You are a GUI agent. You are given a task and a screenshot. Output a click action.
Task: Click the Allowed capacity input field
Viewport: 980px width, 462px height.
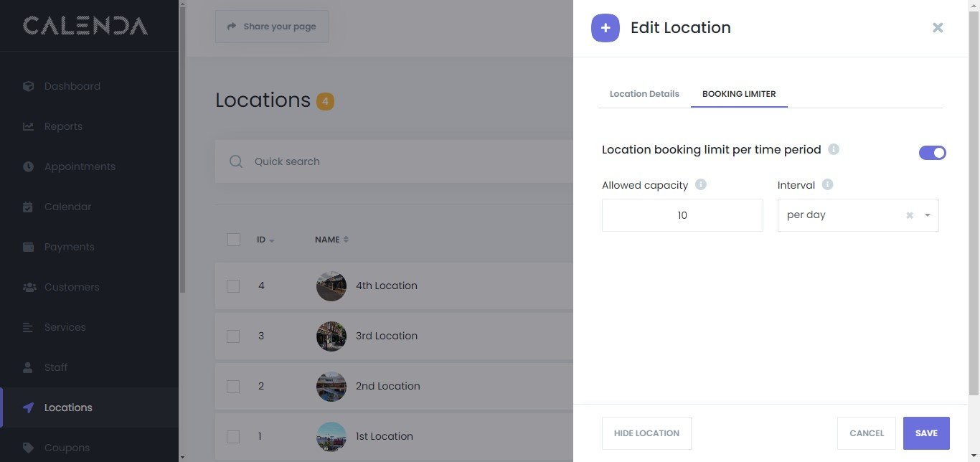point(682,215)
